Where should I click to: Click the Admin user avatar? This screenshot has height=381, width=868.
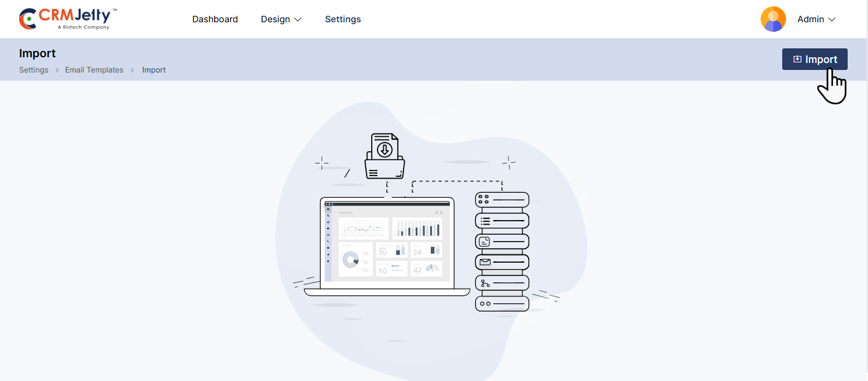773,19
